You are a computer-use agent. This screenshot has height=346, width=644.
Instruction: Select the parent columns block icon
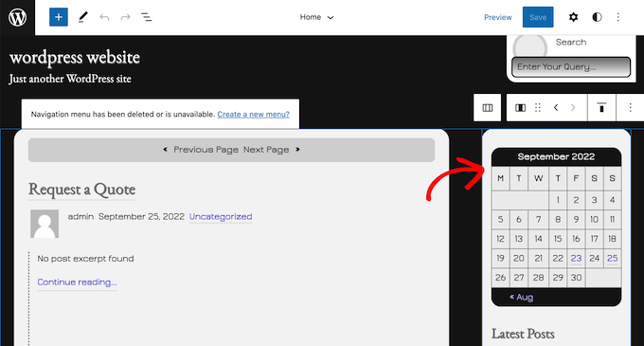pos(488,108)
